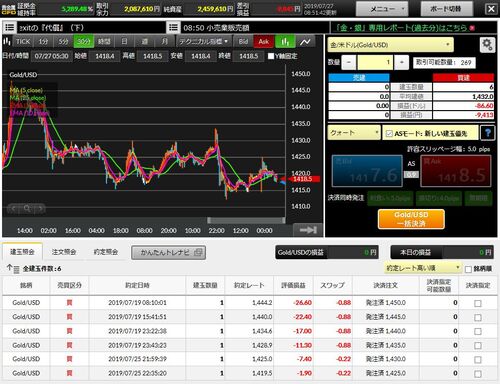Check settlement box for 1,428.9 position

[x=478, y=346]
